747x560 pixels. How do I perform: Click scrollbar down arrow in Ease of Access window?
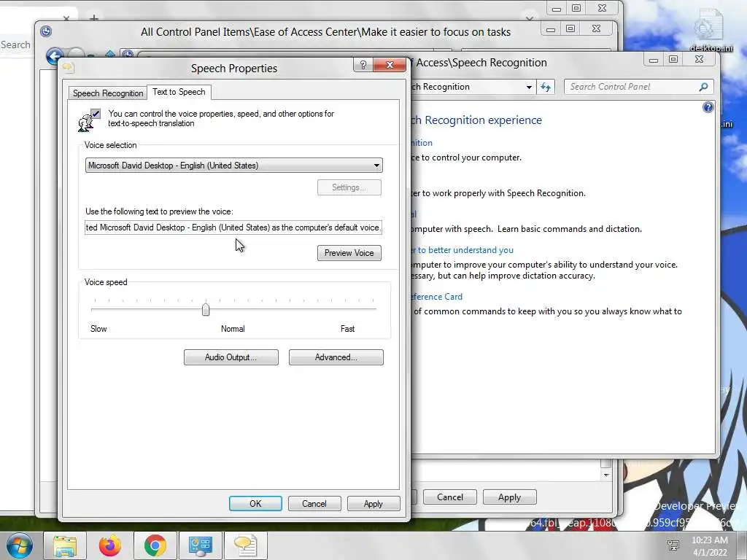pos(606,475)
